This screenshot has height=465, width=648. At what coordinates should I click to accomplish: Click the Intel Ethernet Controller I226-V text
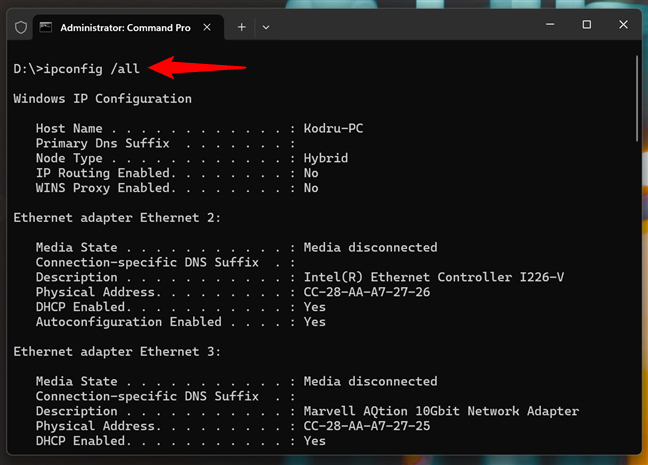coord(434,277)
